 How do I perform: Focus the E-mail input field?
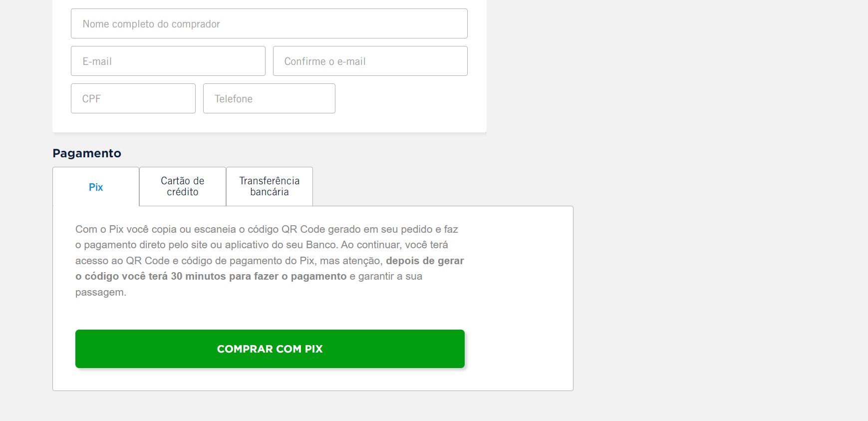[x=168, y=61]
